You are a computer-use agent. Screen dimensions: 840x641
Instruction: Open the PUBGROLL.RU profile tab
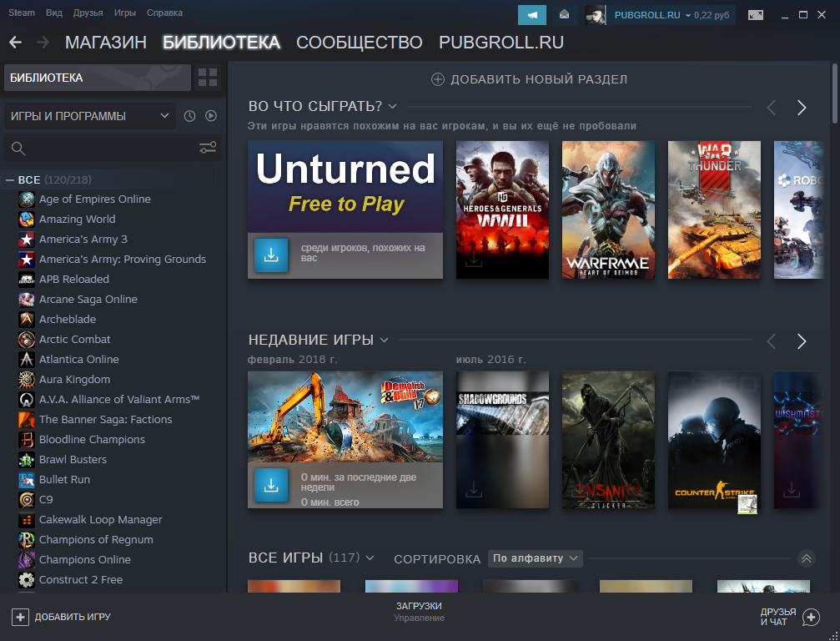500,43
